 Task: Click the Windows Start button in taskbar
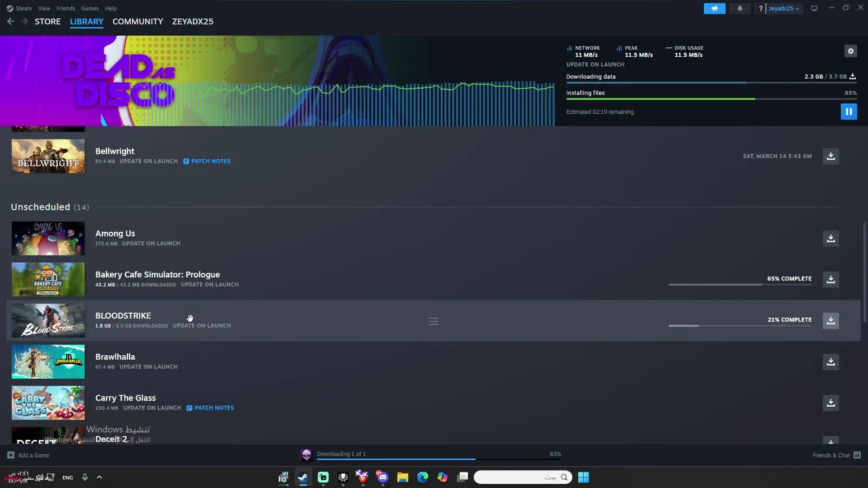coord(583,477)
